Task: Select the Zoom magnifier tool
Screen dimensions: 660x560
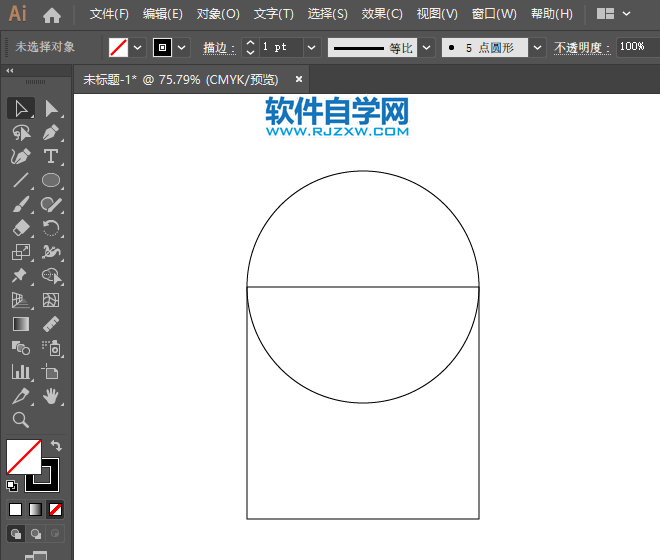Action: tap(21, 420)
